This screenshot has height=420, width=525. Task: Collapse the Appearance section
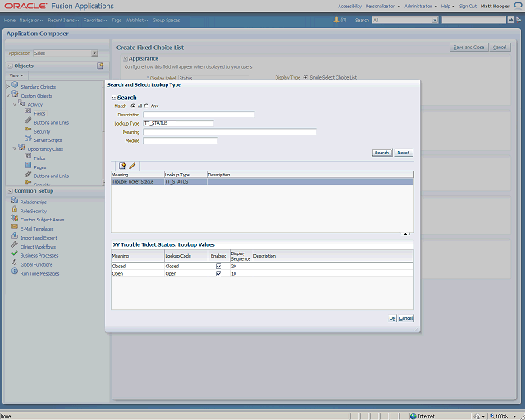click(x=126, y=58)
